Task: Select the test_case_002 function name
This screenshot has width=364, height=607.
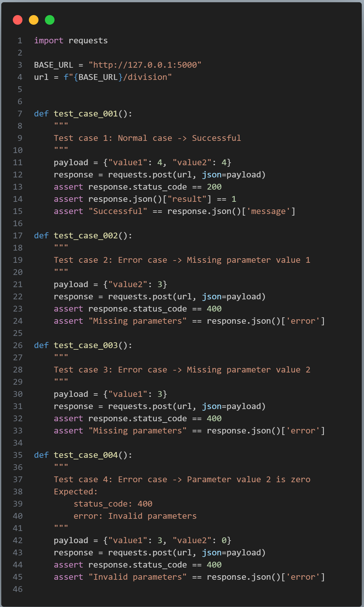Action: pyautogui.click(x=86, y=236)
